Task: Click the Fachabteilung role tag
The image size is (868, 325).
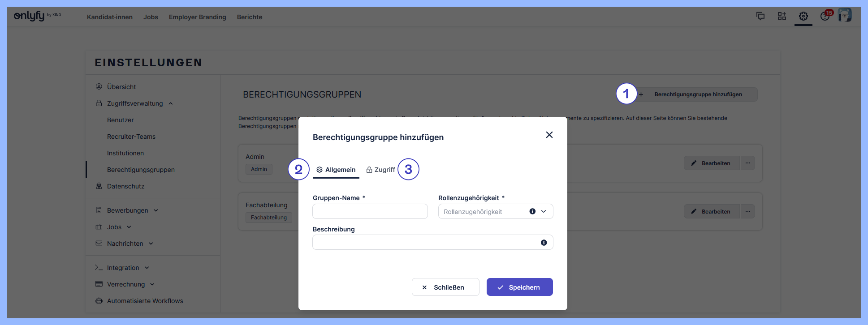Action: [269, 218]
